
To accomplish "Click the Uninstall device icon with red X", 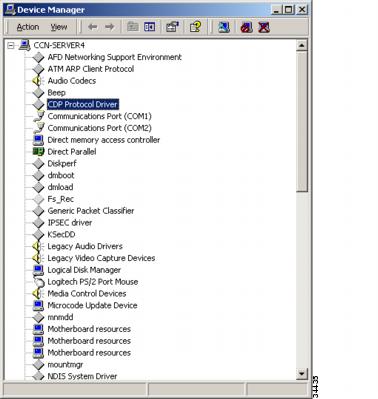I will 264,27.
